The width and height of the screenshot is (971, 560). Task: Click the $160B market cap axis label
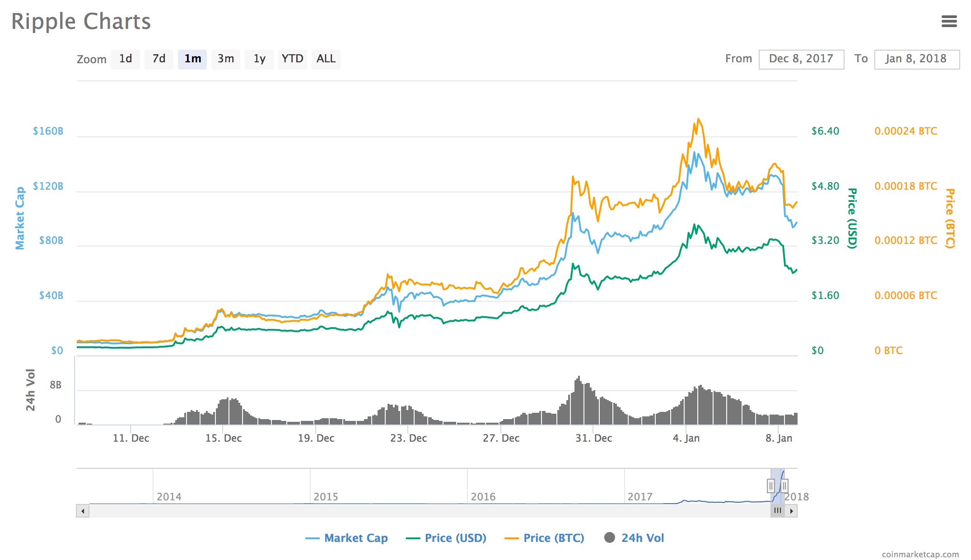tap(48, 131)
